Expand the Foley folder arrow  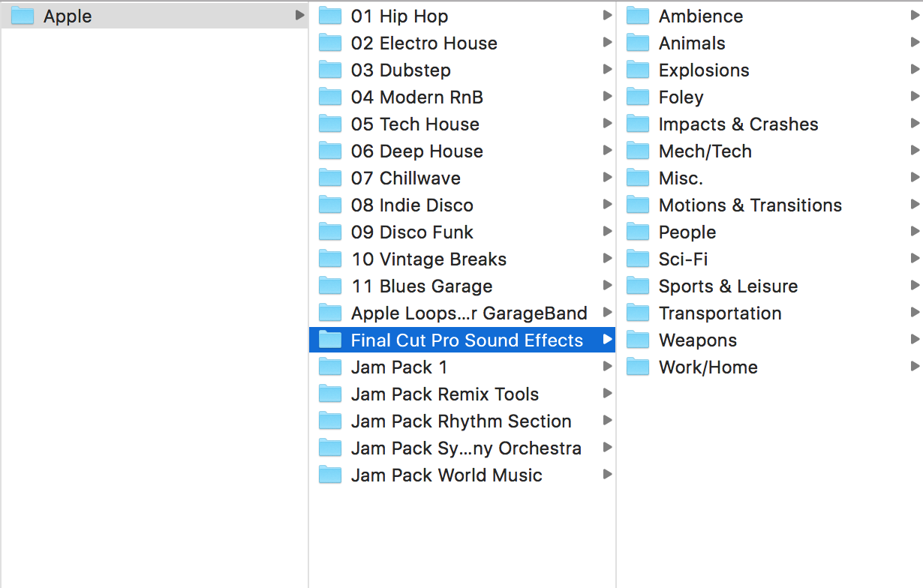point(915,97)
